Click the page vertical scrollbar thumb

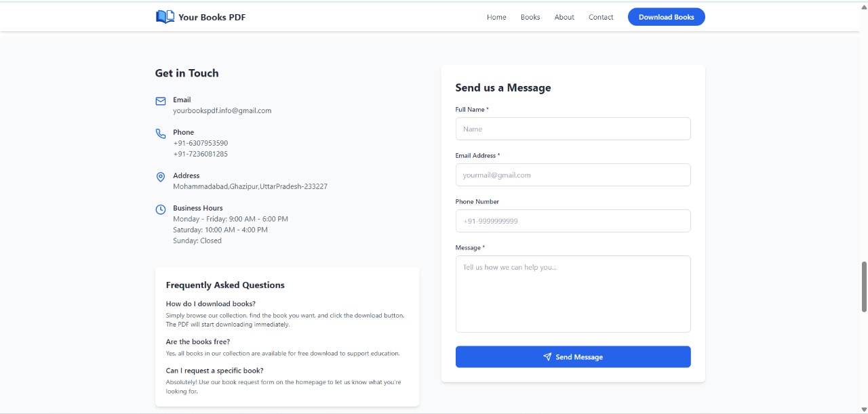click(864, 287)
